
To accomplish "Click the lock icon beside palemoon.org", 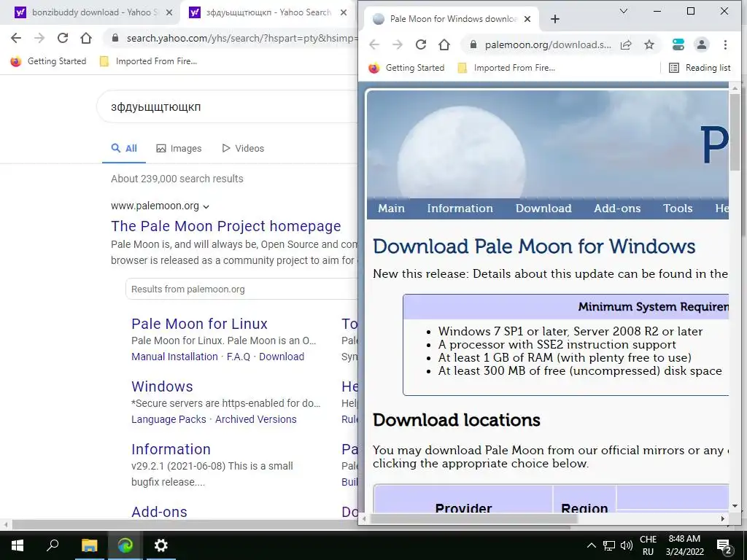I will (x=473, y=44).
